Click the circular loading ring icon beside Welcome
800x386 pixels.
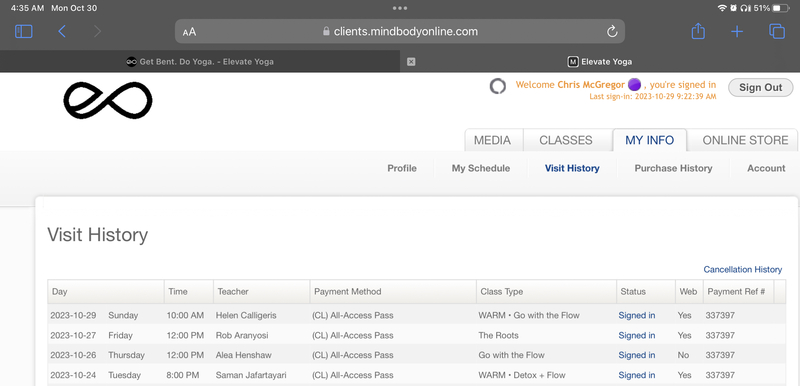pos(497,86)
